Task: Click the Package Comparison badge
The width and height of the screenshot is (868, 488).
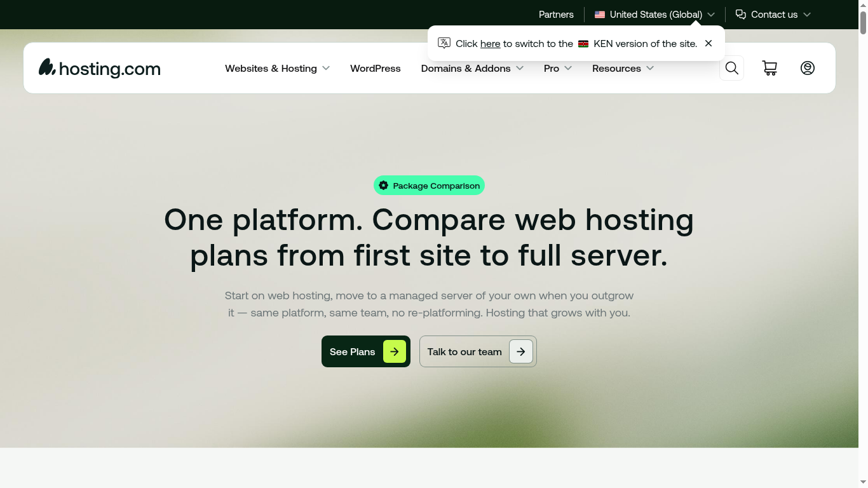Action: click(x=429, y=186)
